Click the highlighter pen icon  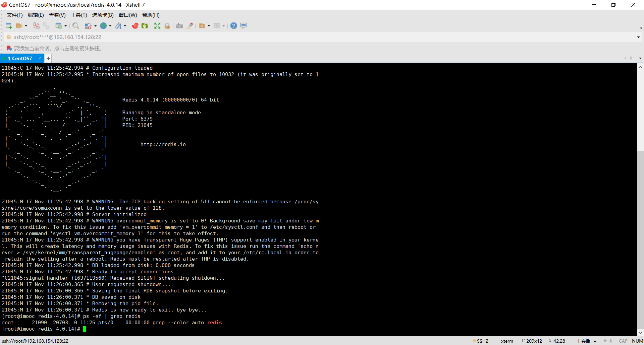(x=190, y=26)
